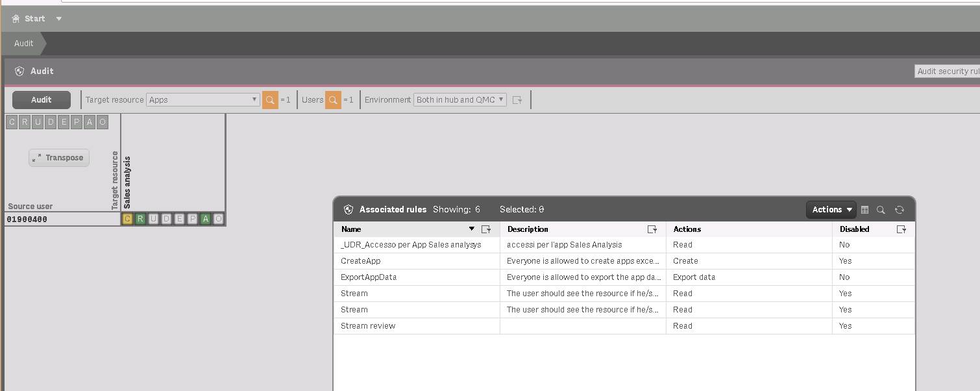This screenshot has width=980, height=391.
Task: Open the Environment dropdown
Action: 460,100
